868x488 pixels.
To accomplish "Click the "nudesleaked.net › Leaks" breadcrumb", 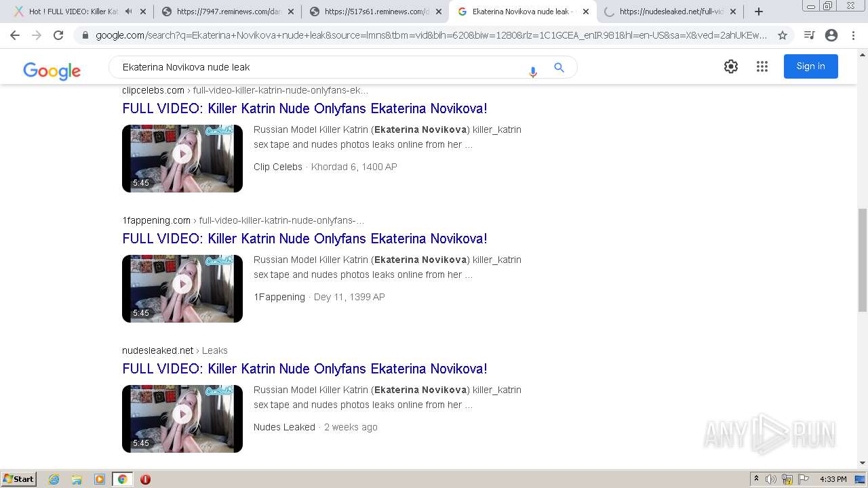I will 175,350.
